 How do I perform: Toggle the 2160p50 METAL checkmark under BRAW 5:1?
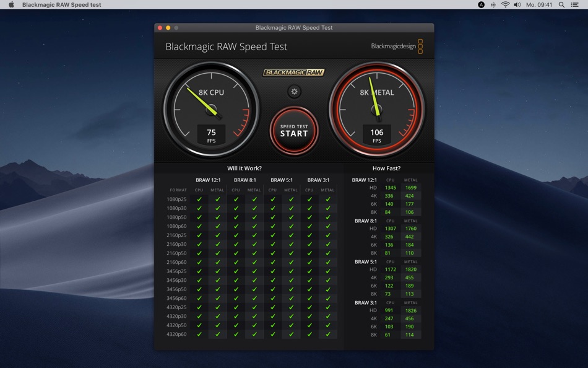click(290, 253)
